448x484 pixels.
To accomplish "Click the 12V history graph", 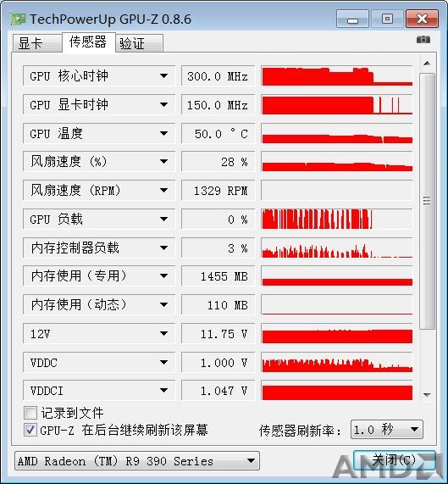I will 337,333.
